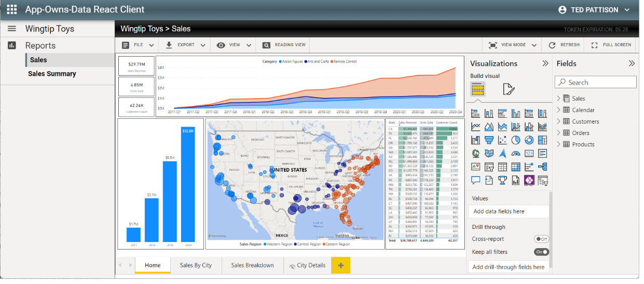Switch to the Home page tab
This screenshot has height=284, width=644.
click(153, 265)
